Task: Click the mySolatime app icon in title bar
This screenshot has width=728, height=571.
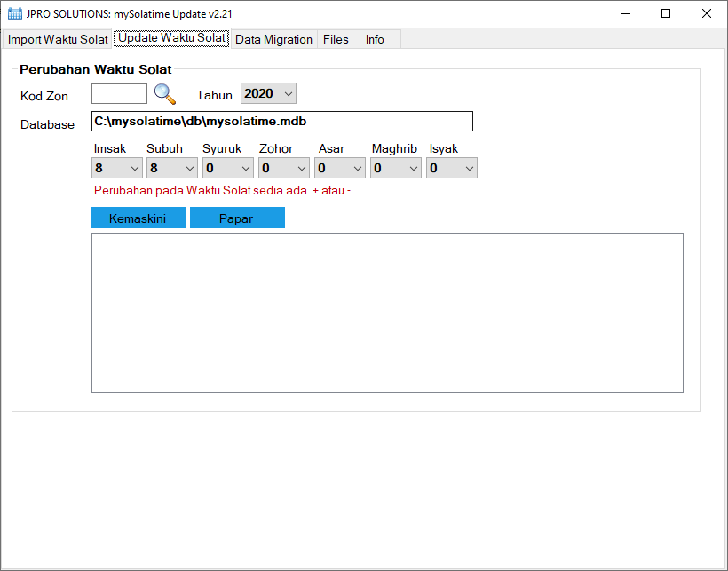Action: 15,13
